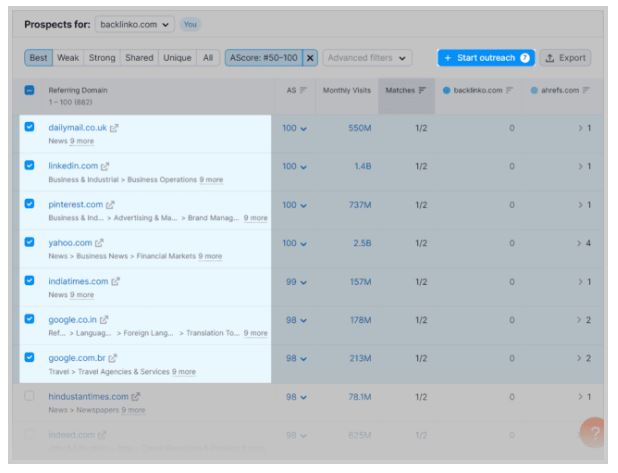Select the All tab
This screenshot has height=473, width=618.
pos(208,58)
